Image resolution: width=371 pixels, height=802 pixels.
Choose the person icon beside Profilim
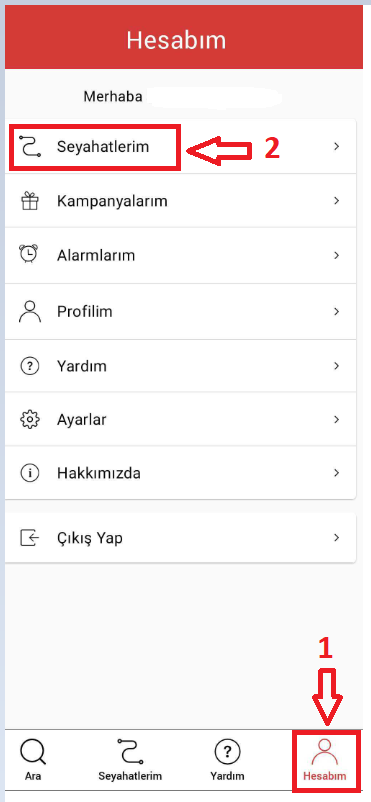(30, 311)
